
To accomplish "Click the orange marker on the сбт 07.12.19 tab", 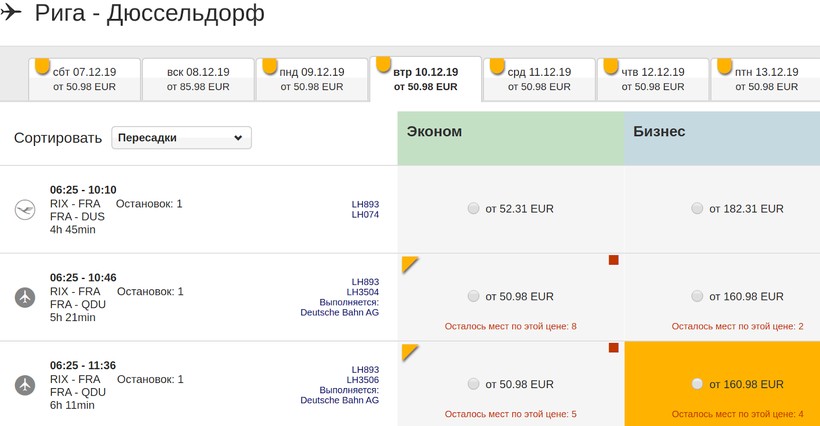I will click(x=42, y=66).
